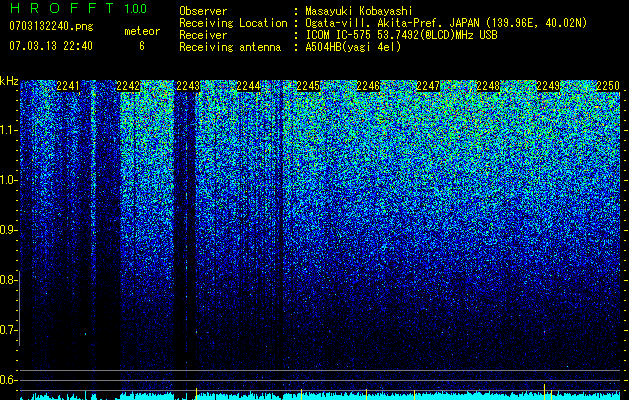629x400 pixels.
Task: Click the 'Receiving antenna' label
Action: point(230,47)
